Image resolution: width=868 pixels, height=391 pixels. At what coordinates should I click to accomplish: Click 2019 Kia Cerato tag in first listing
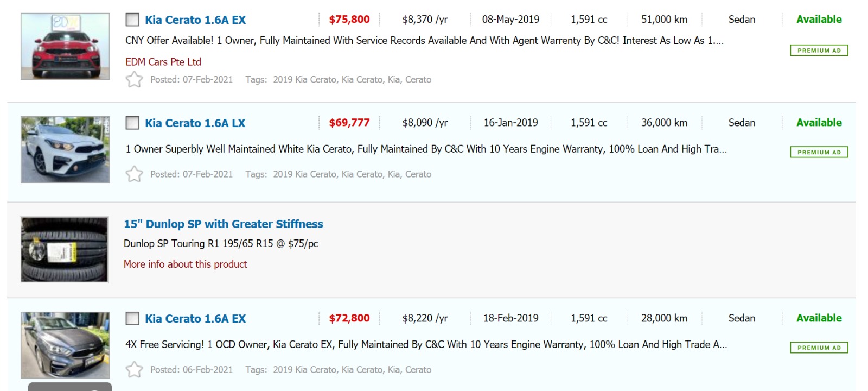pyautogui.click(x=304, y=80)
